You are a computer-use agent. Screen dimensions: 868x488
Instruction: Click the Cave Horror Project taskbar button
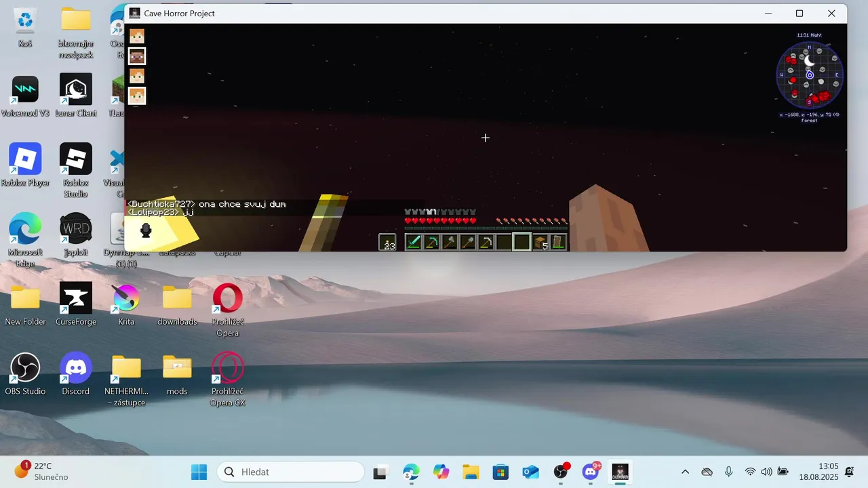pos(620,472)
